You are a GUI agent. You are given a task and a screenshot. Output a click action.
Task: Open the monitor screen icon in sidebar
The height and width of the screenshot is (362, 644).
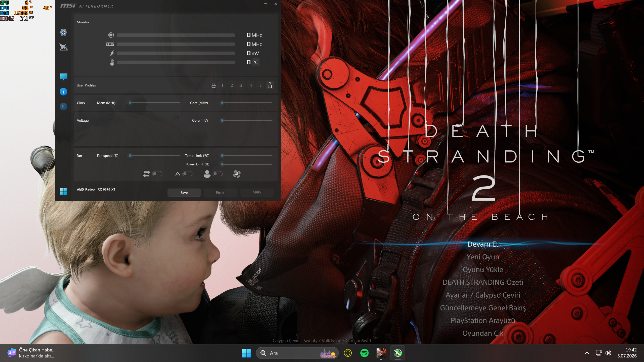click(x=63, y=77)
